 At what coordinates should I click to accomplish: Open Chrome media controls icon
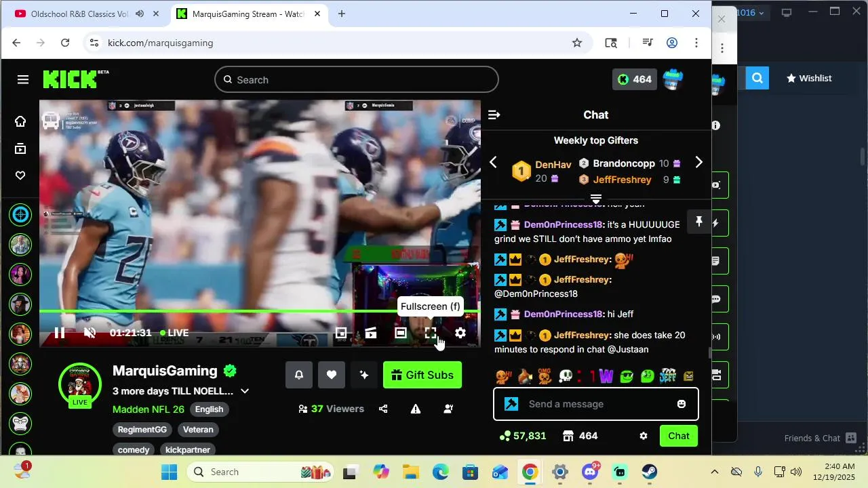[648, 43]
